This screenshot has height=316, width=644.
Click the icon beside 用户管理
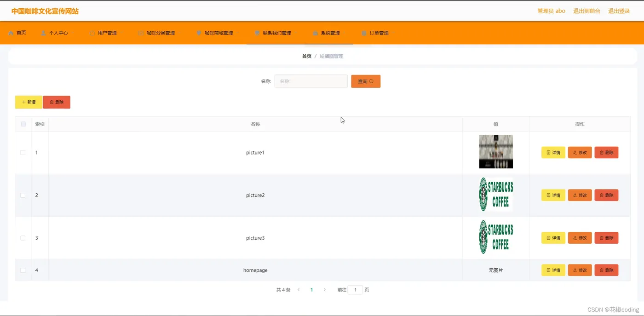[92, 33]
